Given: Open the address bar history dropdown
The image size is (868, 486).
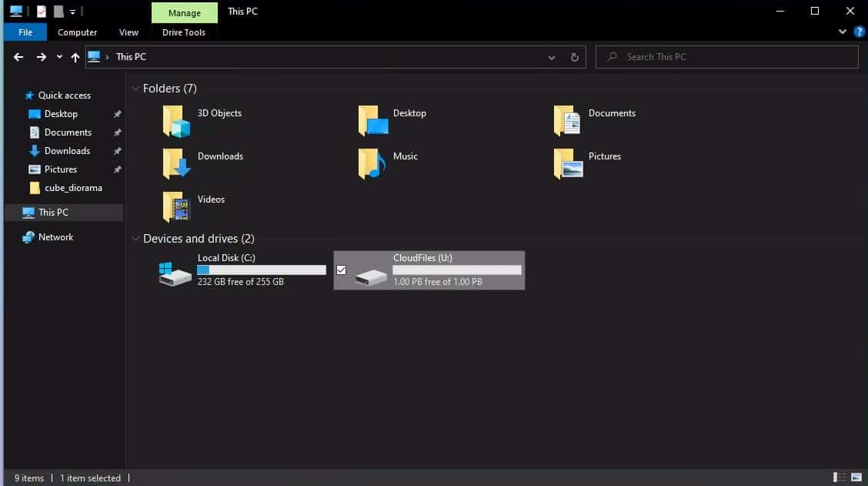Looking at the screenshot, I should point(551,57).
